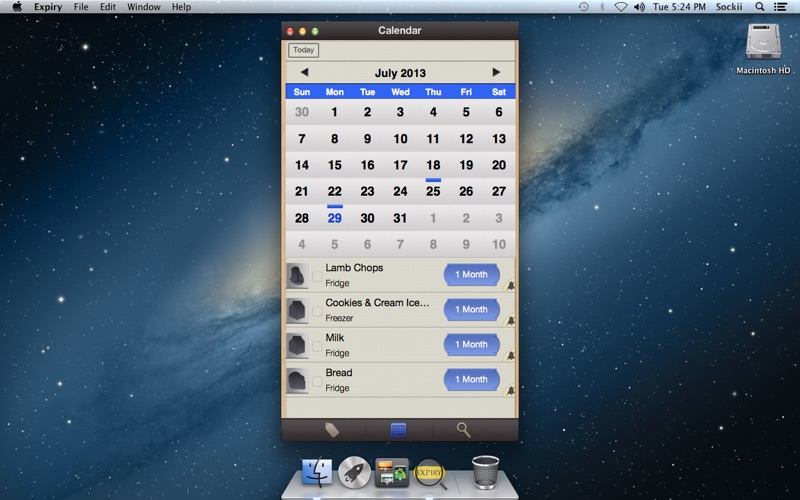Tick the Cookies & Cream Ice checkbox

(x=317, y=311)
